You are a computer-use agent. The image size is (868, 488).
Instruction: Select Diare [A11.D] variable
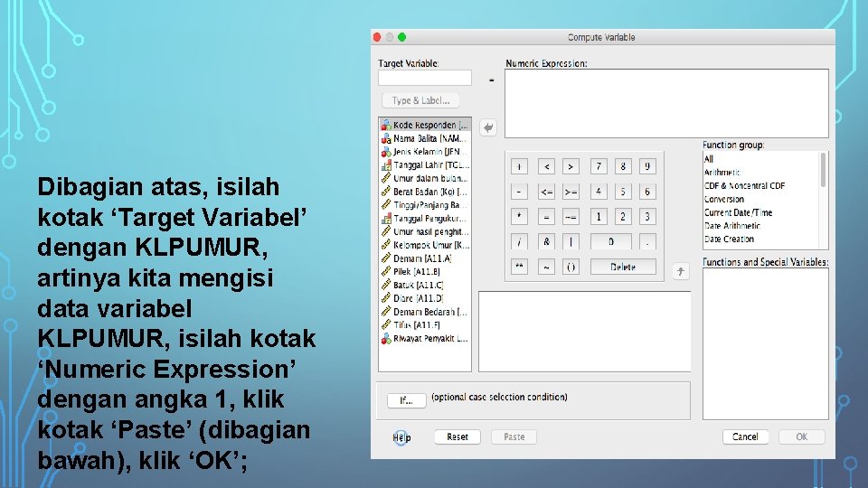tap(425, 298)
